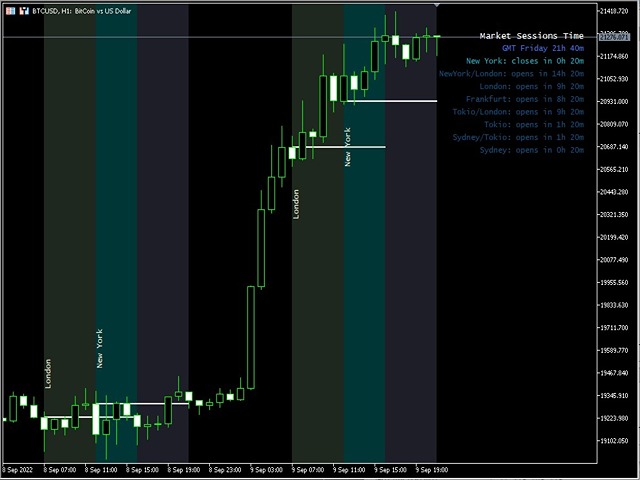Select 'NewYork/London: opens in 14h 20m'
The height and width of the screenshot is (480, 640).
[511, 73]
